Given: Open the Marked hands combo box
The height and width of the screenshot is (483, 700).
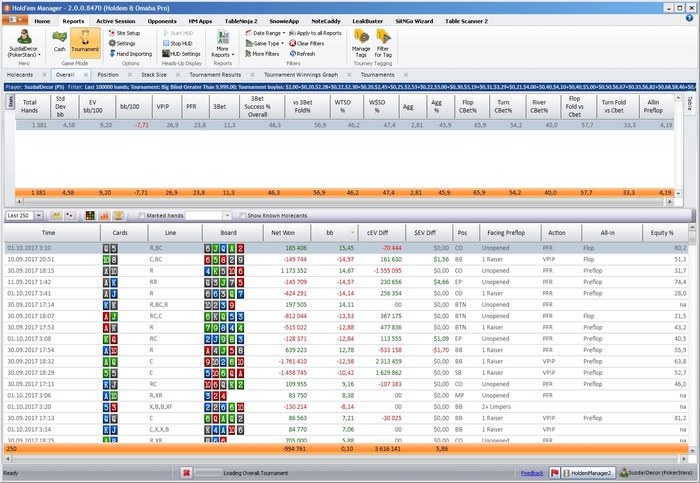Looking at the screenshot, I should (208, 216).
